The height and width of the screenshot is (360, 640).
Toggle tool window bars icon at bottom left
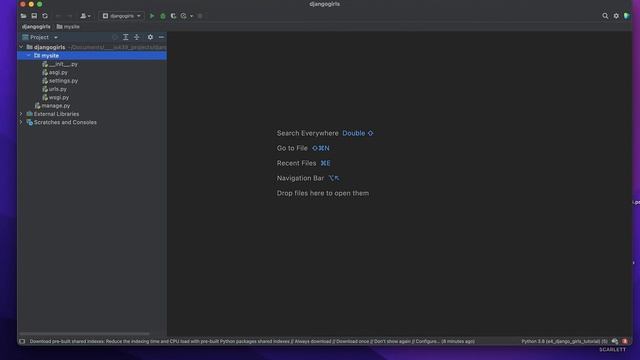[x=22, y=341]
